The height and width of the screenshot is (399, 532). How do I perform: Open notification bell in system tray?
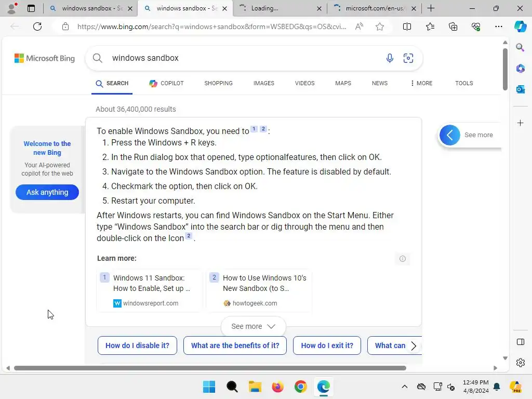(x=497, y=387)
